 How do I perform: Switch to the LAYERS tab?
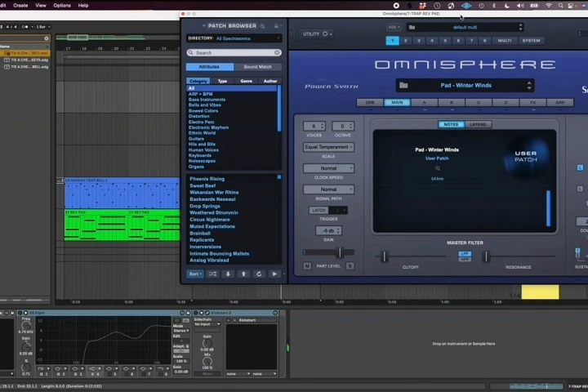[x=478, y=124]
